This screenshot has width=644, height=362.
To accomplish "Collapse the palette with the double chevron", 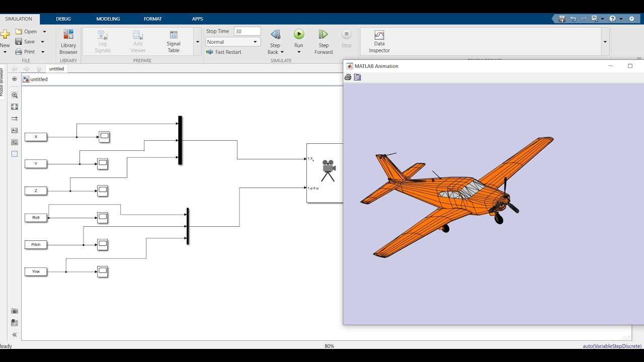I will tap(15, 334).
